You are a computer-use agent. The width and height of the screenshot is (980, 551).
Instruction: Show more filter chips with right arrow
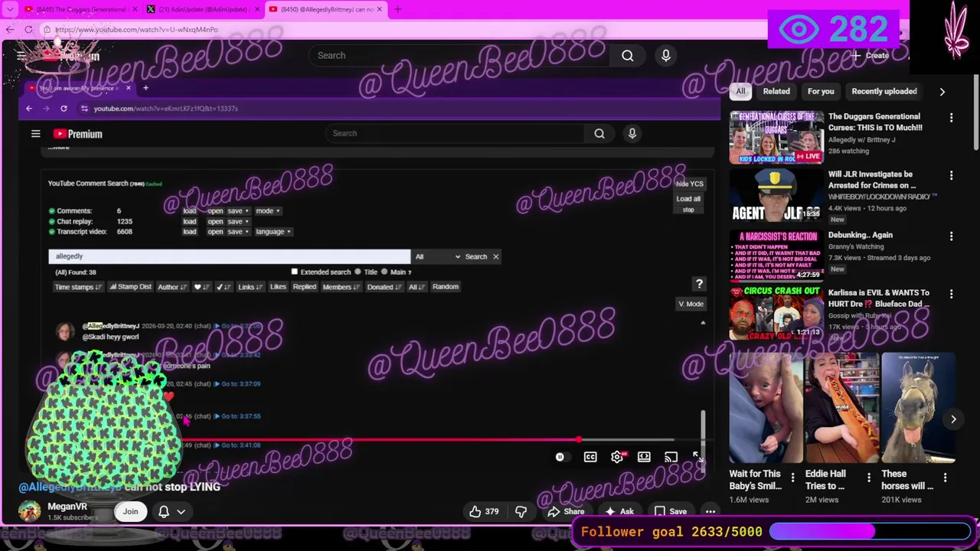942,91
